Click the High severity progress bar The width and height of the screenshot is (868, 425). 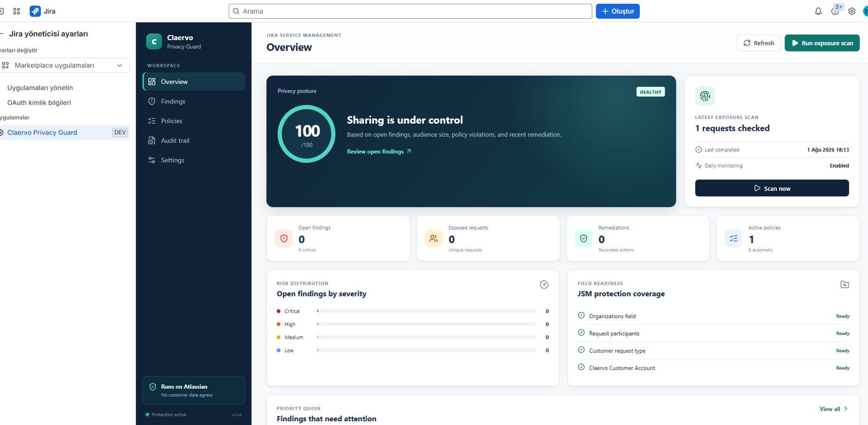point(426,324)
